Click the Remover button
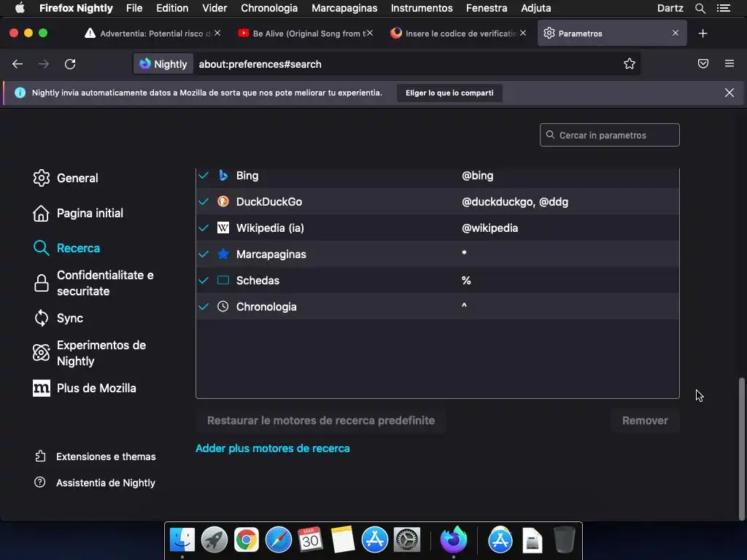Viewport: 747px width, 560px height. [645, 421]
